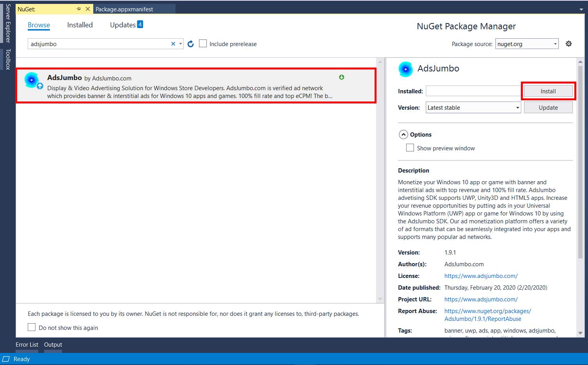The image size is (588, 365).
Task: Open the NuGet settings gear icon
Action: pyautogui.click(x=568, y=44)
